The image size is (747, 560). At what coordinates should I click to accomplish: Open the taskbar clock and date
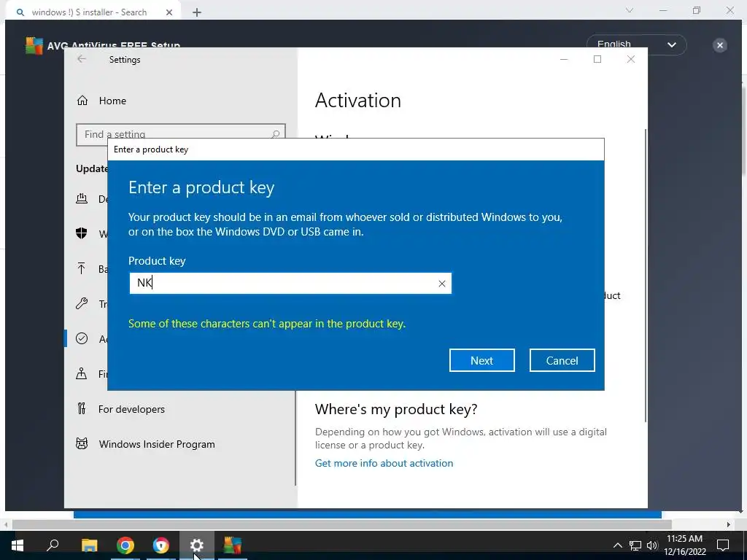684,545
